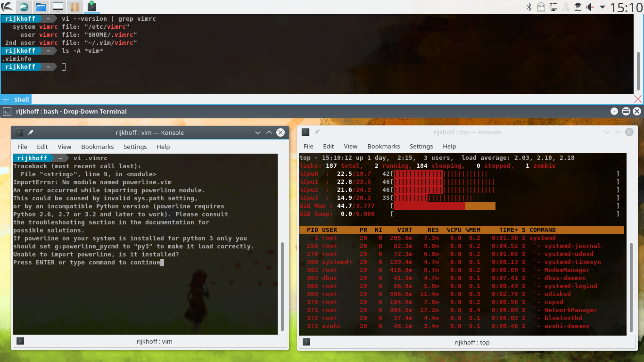This screenshot has width=644, height=362.
Task: Open View menu in vim Konsole
Action: click(65, 147)
